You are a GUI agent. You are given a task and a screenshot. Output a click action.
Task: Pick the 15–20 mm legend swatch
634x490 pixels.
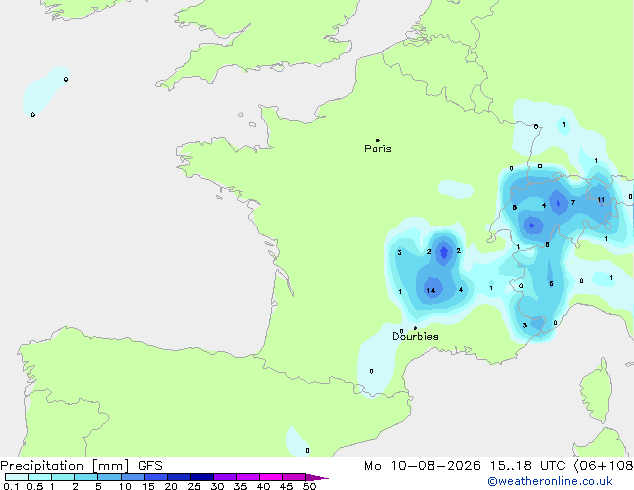(156, 477)
